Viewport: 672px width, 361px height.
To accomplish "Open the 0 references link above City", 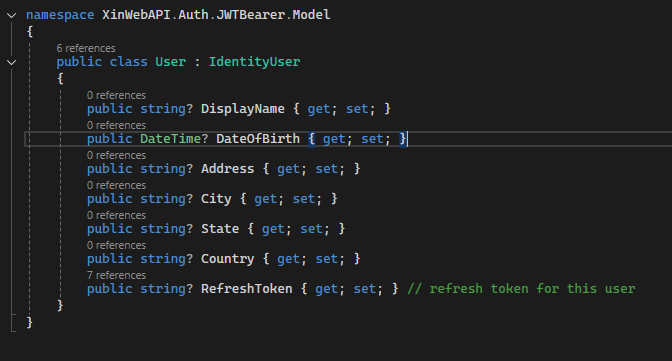I will (116, 185).
